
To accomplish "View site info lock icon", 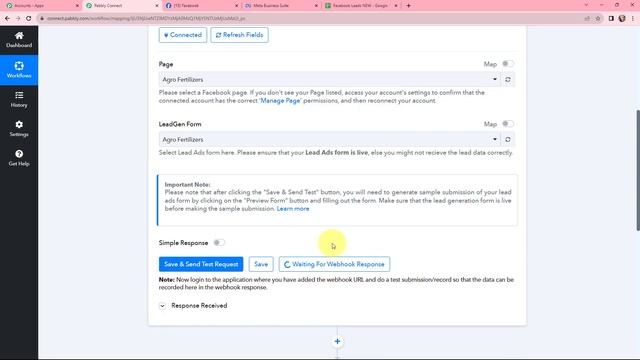I will tap(42, 18).
